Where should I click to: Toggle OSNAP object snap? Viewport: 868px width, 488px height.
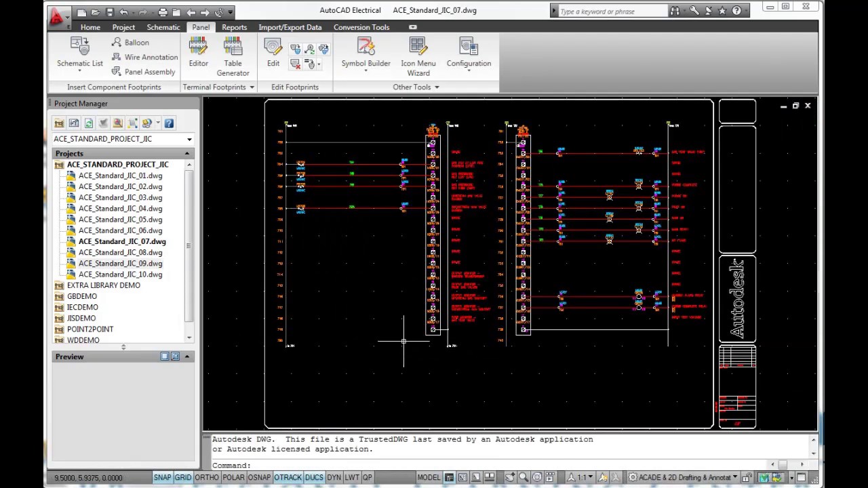pos(259,478)
